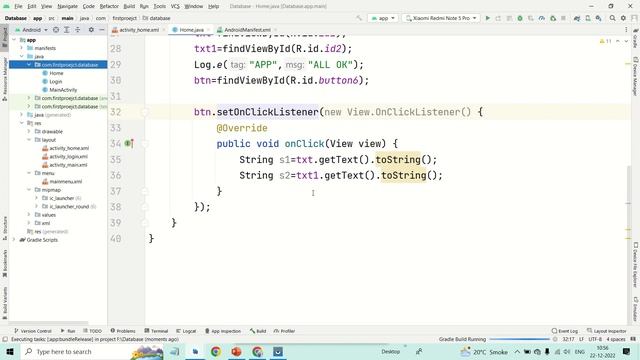Click the Stop icon in run toolbar
Viewport: 640px width, 360px height.
pyautogui.click(x=563, y=18)
